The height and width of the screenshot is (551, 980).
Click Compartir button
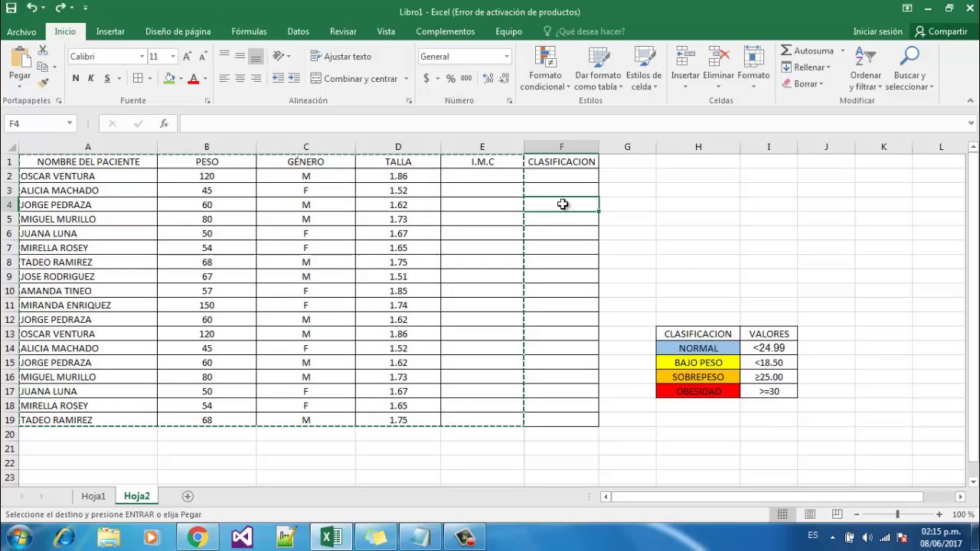(941, 31)
